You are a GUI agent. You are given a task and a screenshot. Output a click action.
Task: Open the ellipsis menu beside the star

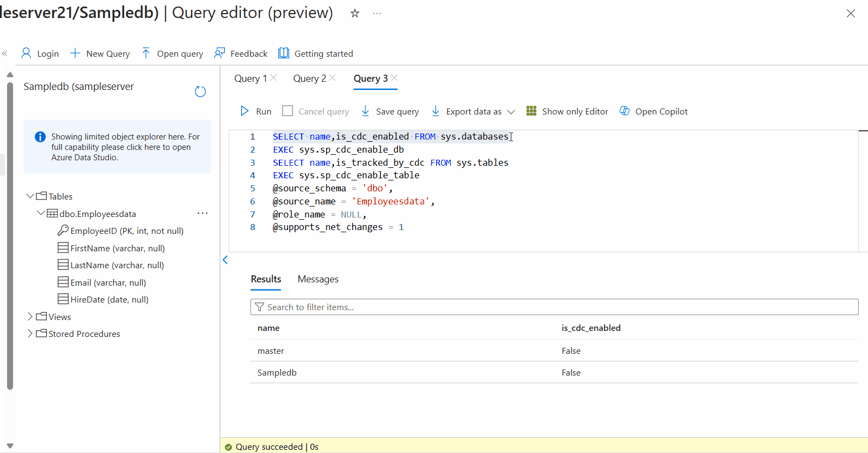(x=377, y=13)
